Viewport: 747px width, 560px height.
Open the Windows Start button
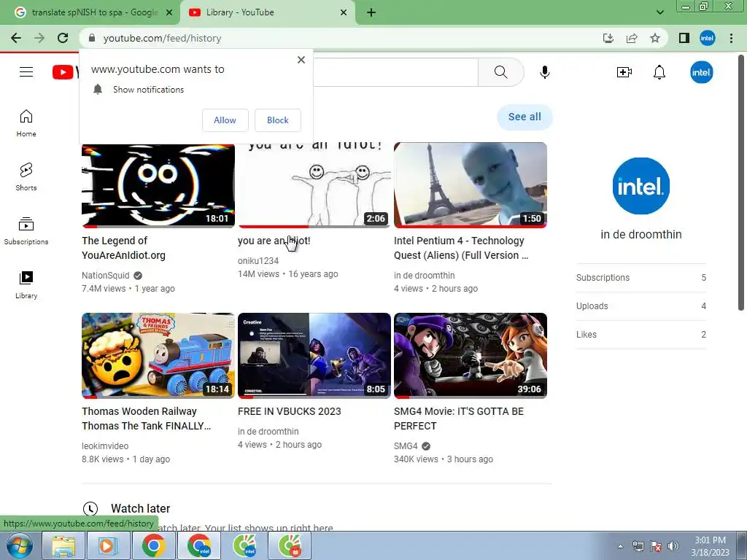coord(20,545)
